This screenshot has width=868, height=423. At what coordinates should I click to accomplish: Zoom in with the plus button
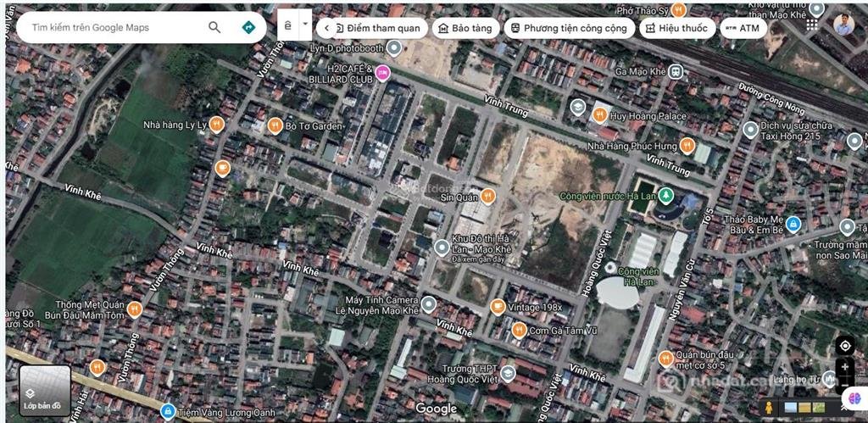[x=845, y=367]
